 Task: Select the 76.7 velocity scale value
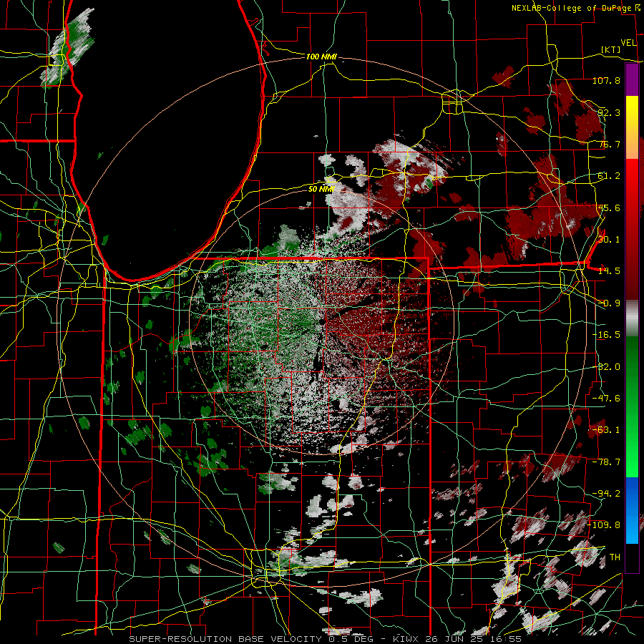click(609, 144)
